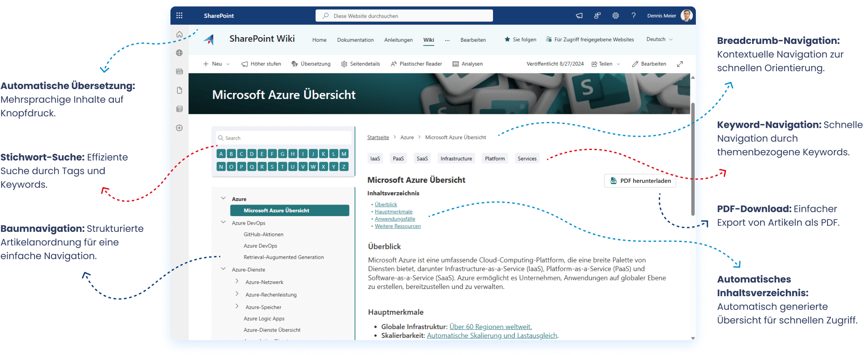Launch the Plastischer Reader
Viewport: 868px width, 355px height.
[416, 64]
